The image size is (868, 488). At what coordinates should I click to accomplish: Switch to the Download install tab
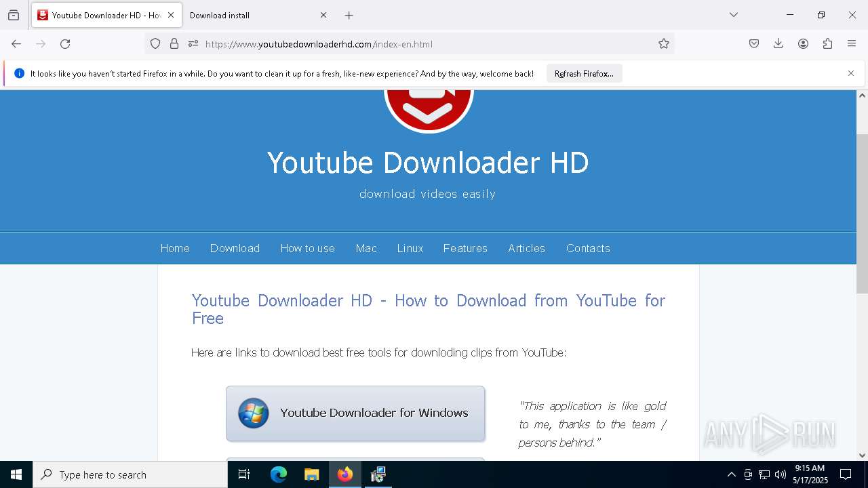coord(258,15)
